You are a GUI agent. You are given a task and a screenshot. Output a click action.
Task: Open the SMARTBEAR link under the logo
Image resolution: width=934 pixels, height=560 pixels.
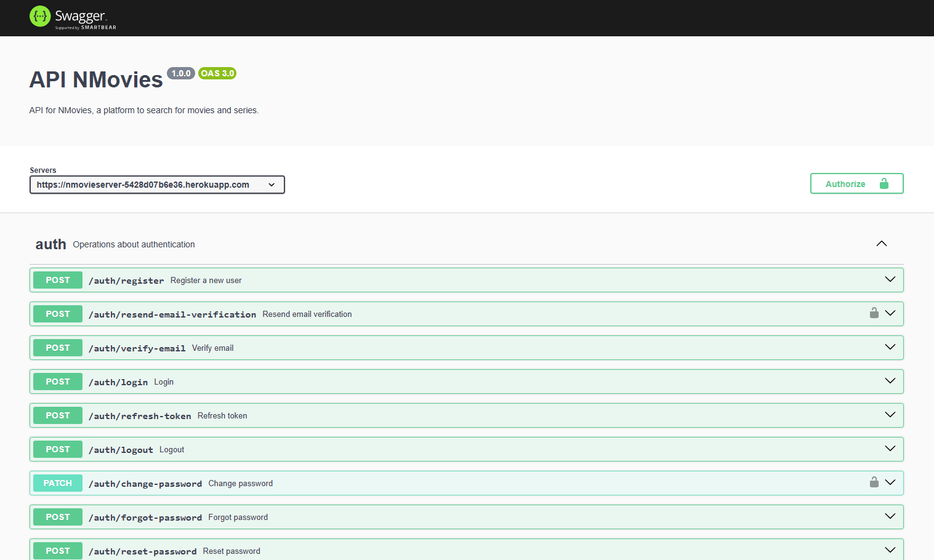click(98, 28)
